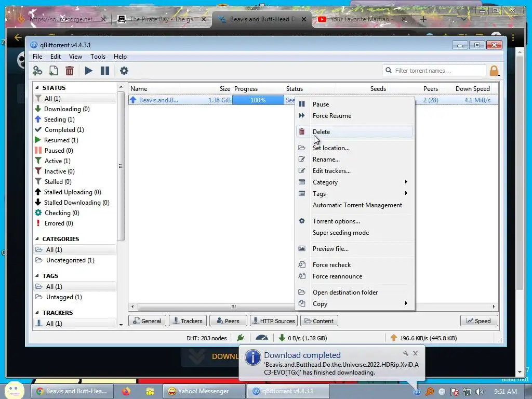Click the wrench icon on Download completed notification

click(x=405, y=353)
